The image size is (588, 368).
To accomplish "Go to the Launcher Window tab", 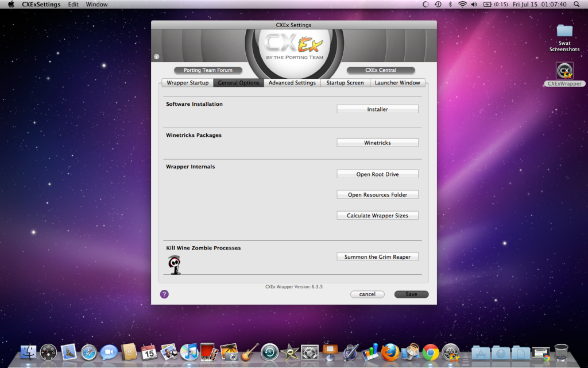I will 397,83.
